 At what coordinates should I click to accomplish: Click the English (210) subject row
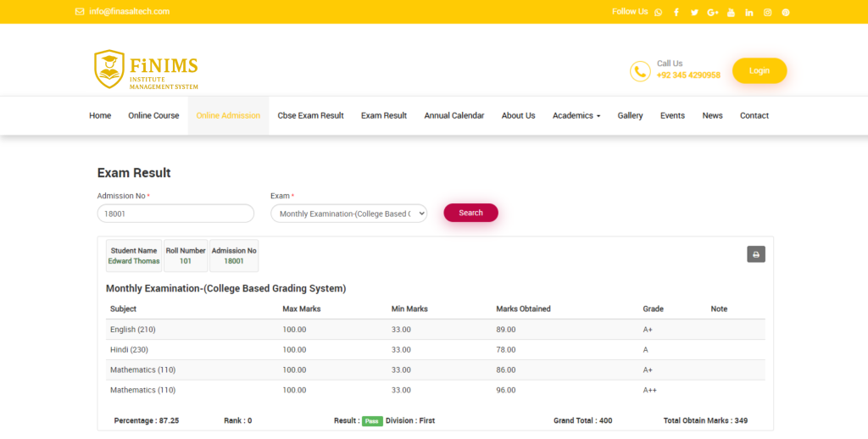coord(436,330)
